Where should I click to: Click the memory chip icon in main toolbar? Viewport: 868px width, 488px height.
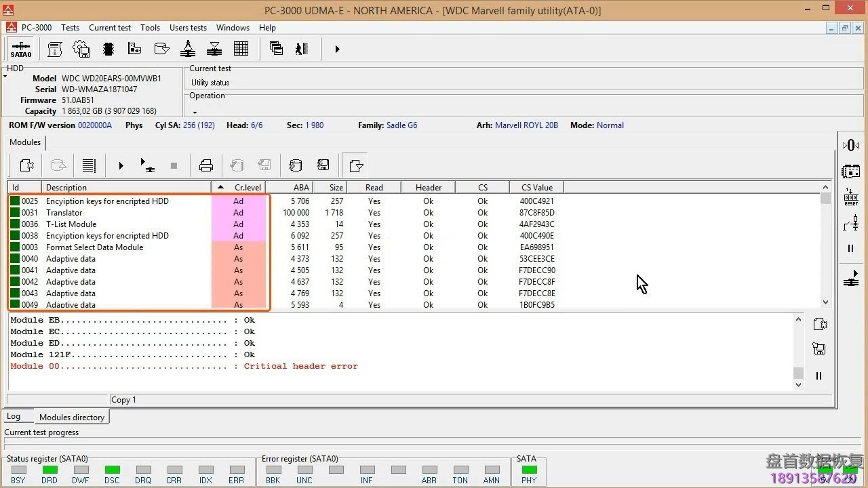(108, 49)
